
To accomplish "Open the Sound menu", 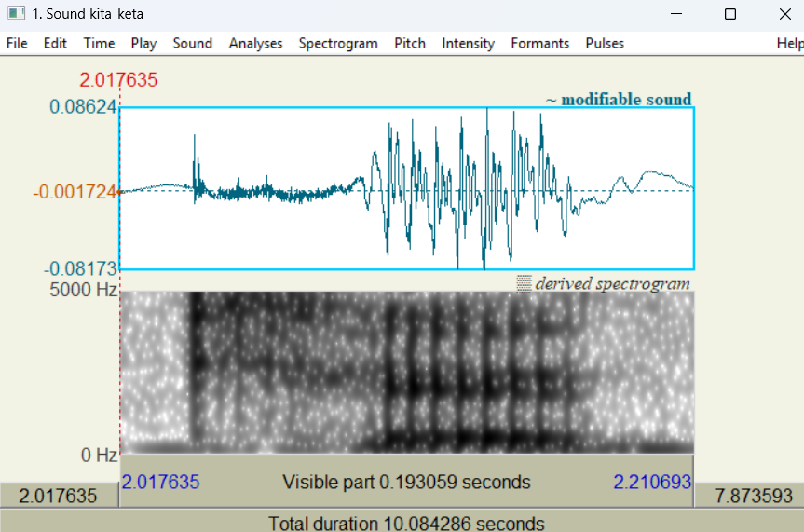I will 192,44.
